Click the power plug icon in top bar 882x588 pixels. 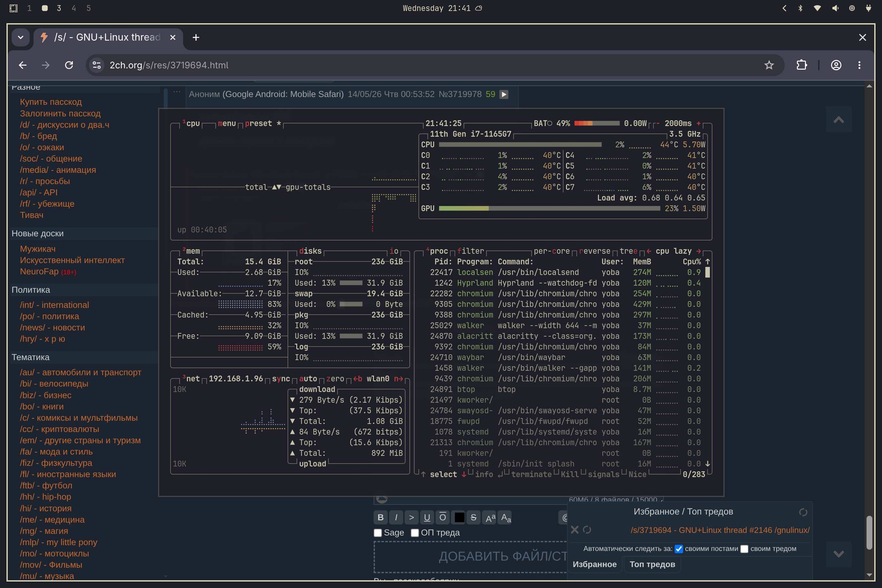pos(868,8)
